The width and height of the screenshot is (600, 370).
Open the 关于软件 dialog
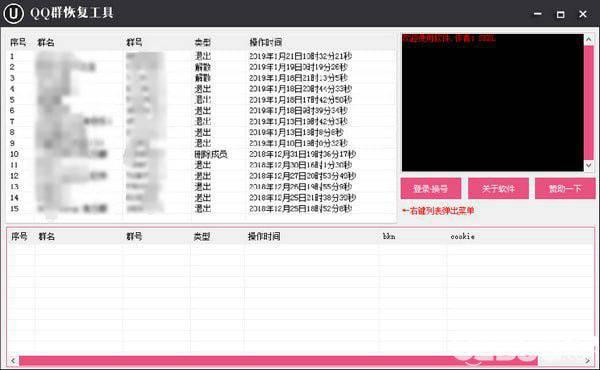[498, 188]
